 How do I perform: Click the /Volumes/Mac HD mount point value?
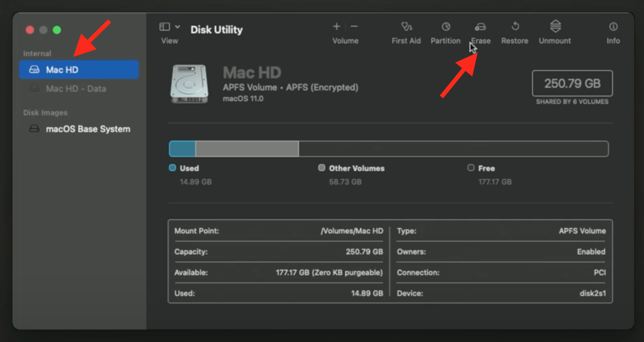click(352, 231)
